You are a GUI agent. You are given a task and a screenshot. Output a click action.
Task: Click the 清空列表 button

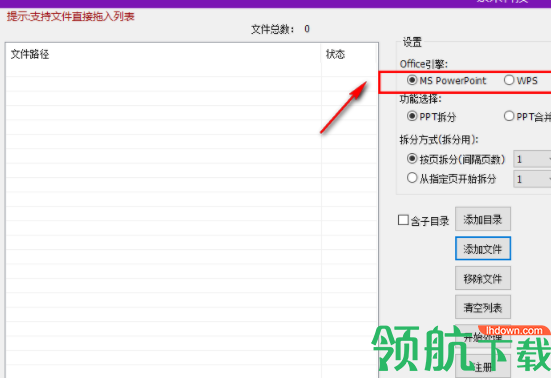tap(483, 307)
